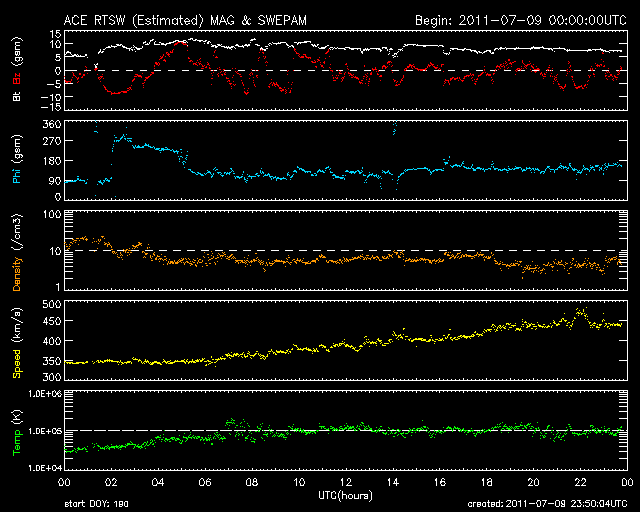Click the 'Bt Bz (gsm)' axis label
This screenshot has height=512, width=640.
pos(17,69)
